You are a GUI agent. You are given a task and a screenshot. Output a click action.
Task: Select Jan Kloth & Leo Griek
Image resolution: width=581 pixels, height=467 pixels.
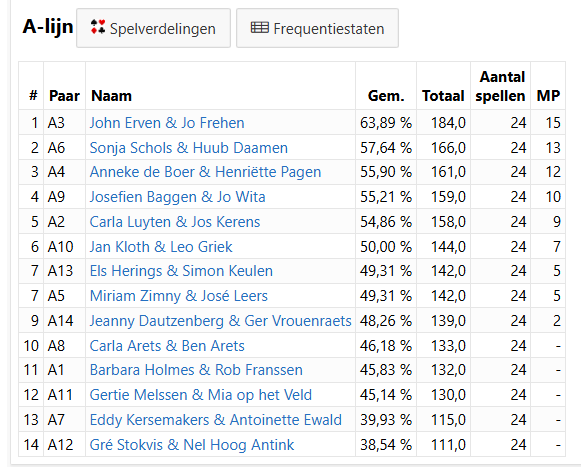point(161,246)
